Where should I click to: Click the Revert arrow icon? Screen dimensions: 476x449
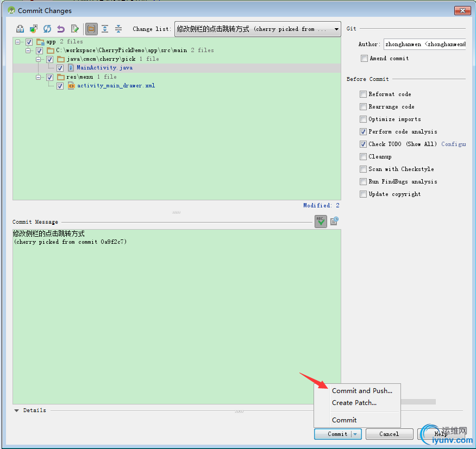pyautogui.click(x=61, y=29)
